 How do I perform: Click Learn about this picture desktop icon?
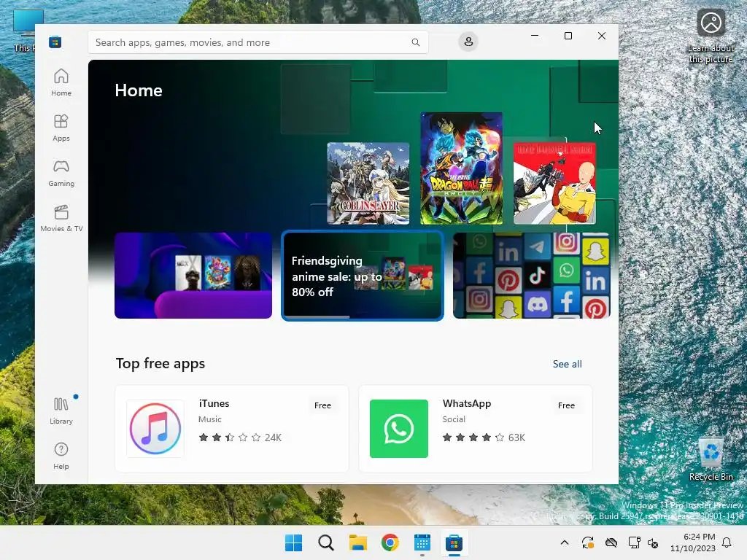pyautogui.click(x=711, y=35)
